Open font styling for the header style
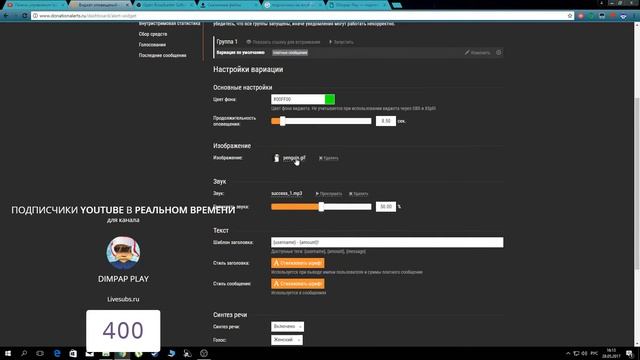The width and height of the screenshot is (640, 360). coord(298,263)
